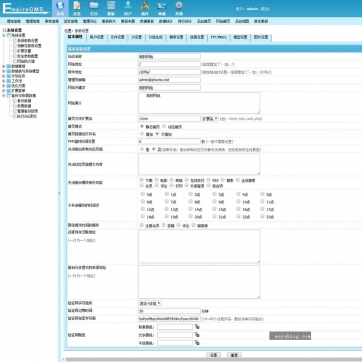Select the dynamic homepage radio button
362x362 pixels.
164,126
